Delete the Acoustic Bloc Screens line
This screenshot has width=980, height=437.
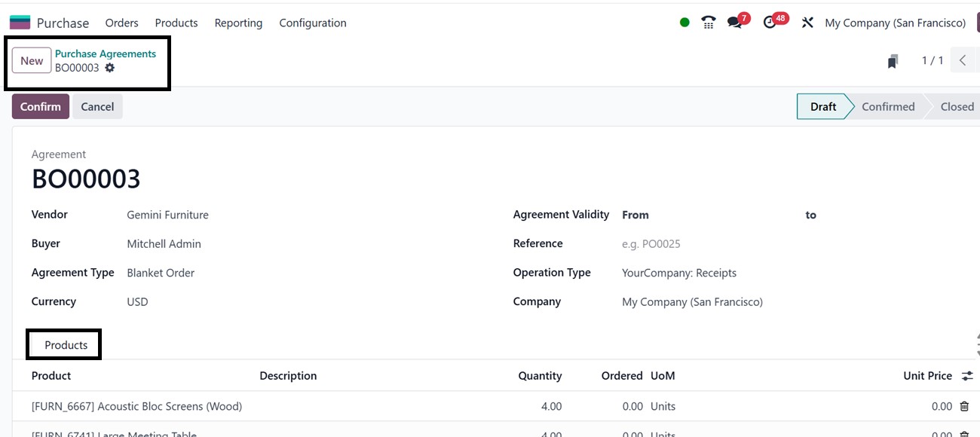tap(964, 406)
